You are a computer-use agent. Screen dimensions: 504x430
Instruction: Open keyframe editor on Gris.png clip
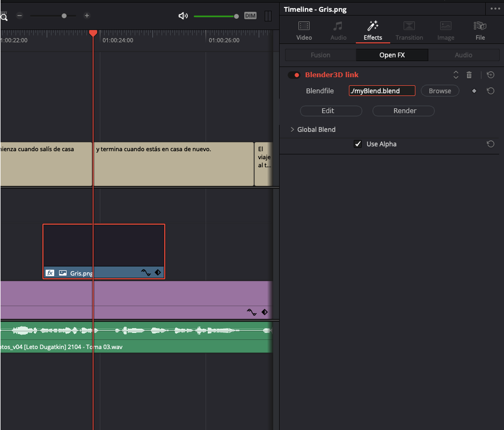[x=158, y=272]
